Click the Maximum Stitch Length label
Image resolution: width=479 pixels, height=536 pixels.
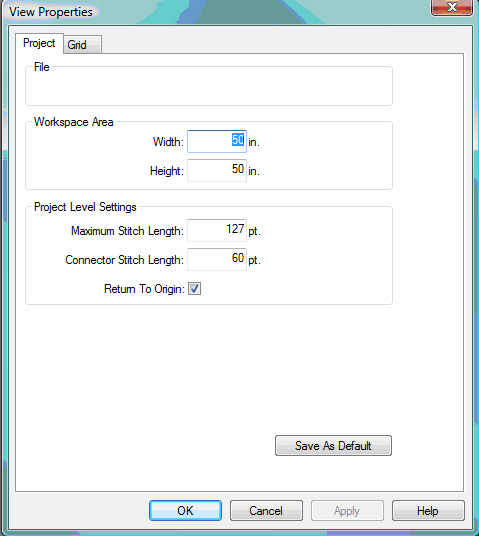(x=127, y=231)
